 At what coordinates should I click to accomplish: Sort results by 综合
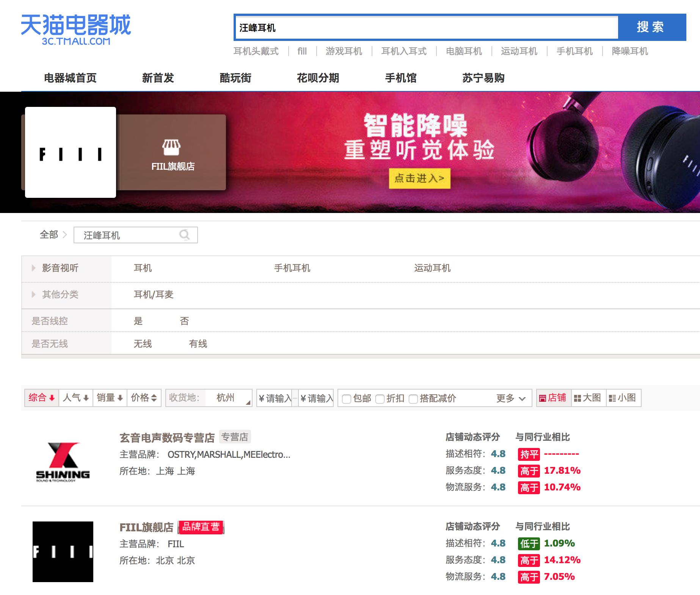42,398
